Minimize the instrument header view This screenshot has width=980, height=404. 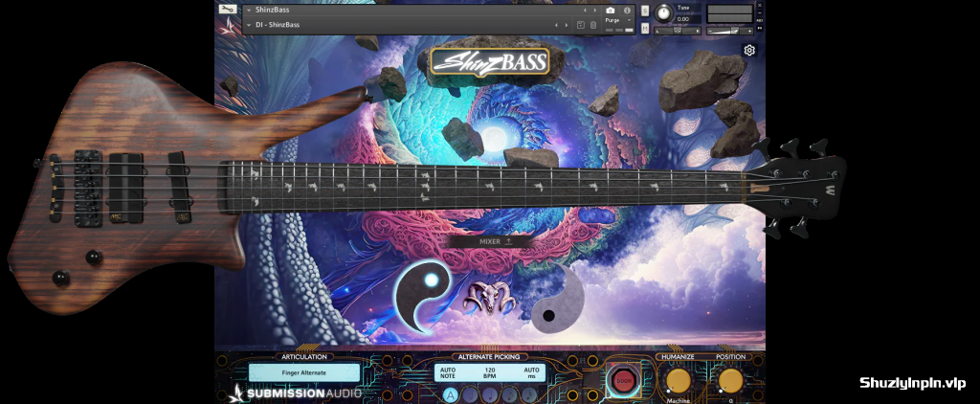pyautogui.click(x=759, y=13)
